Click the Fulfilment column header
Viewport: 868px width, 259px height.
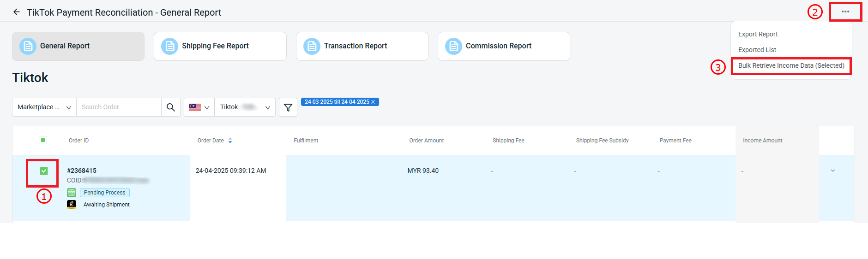pos(306,141)
